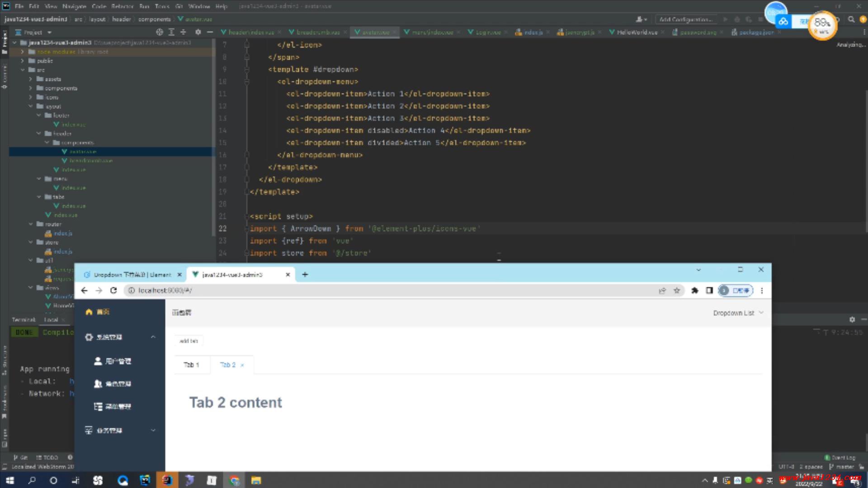This screenshot has height=488, width=868.
Task: Click the locate-in-project target icon in Project panel
Action: [159, 32]
